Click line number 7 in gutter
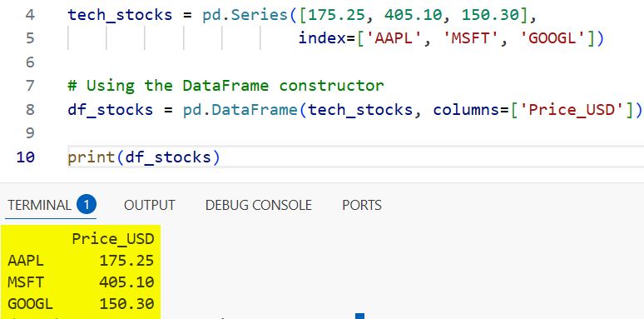644x319 pixels. click(30, 86)
